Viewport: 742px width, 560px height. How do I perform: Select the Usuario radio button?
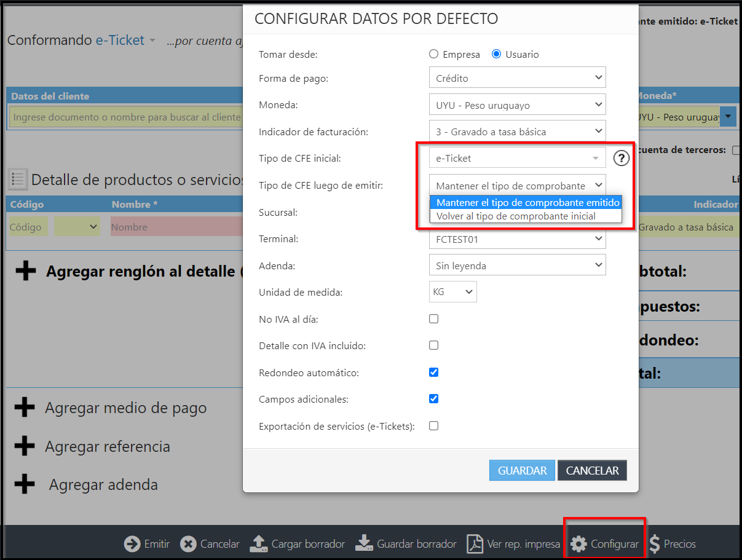tap(497, 54)
